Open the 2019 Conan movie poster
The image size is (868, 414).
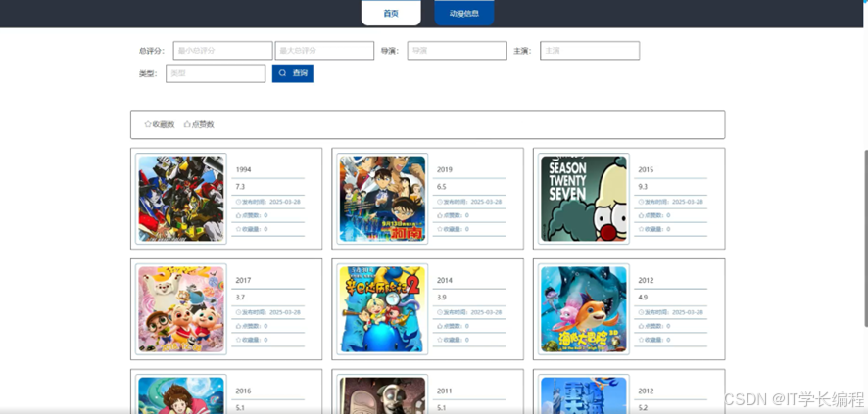[x=382, y=199]
